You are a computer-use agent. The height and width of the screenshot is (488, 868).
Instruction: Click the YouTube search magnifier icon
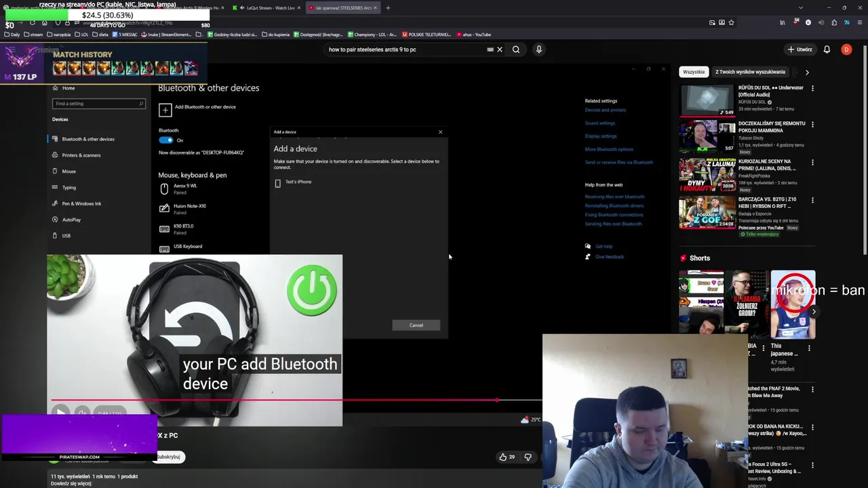click(x=516, y=49)
